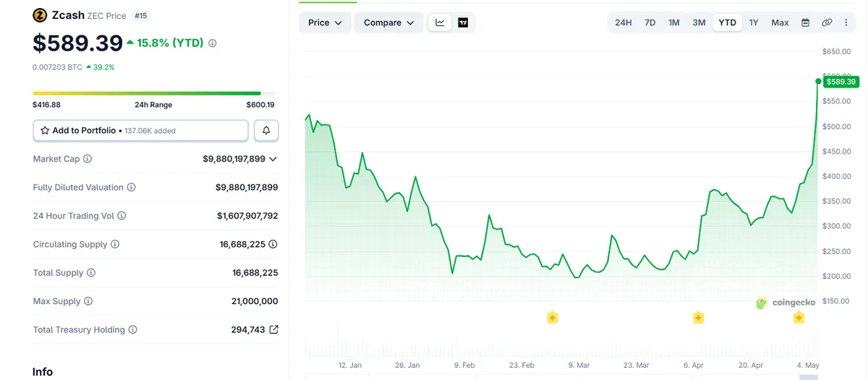Click the 15.8% (YTD) change text

(x=170, y=43)
